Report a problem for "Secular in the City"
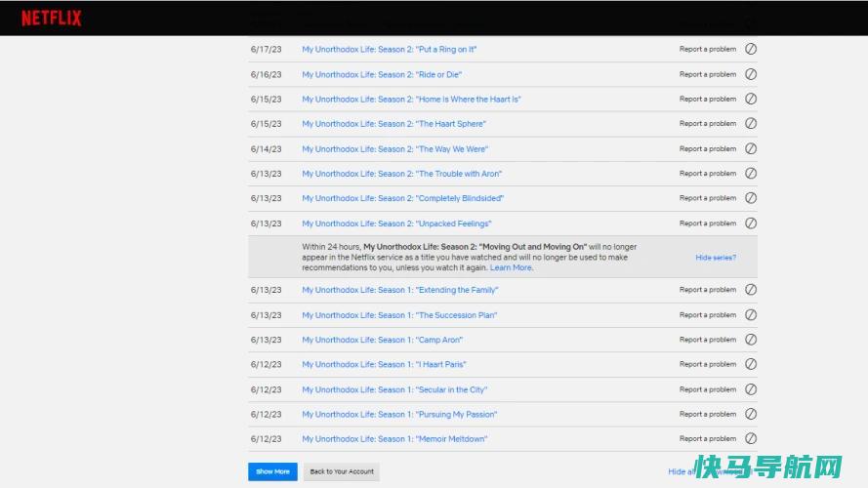Screen dimensions: 868x488 708,389
